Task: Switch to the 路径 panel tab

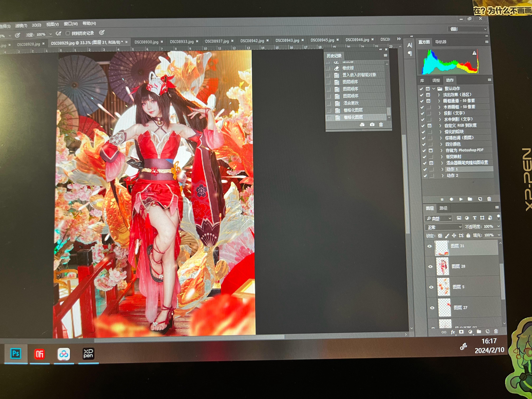Action: [443, 208]
